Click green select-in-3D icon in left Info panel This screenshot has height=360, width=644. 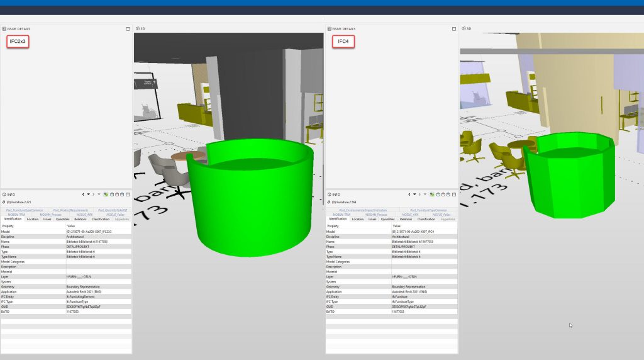coord(106,194)
